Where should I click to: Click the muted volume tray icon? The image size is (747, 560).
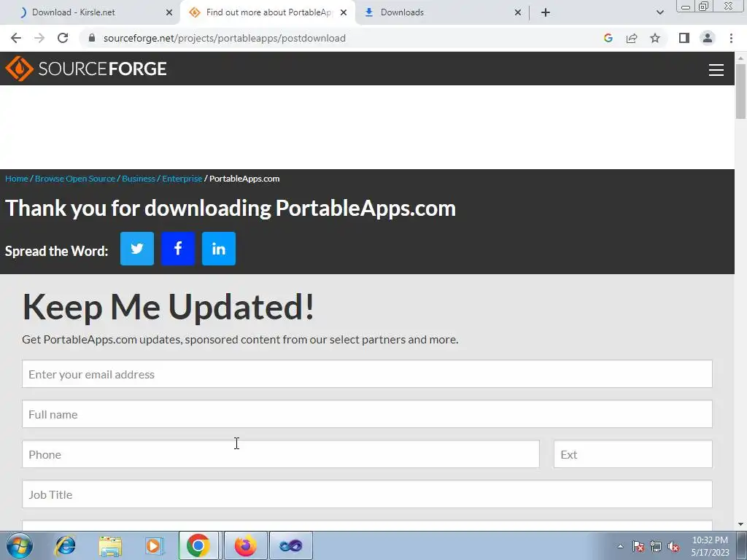673,546
